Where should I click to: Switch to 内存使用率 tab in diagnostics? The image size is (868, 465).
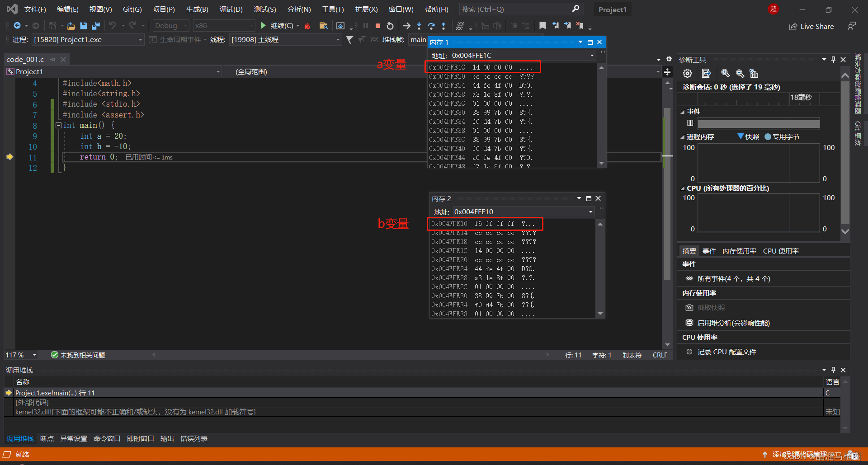[739, 251]
